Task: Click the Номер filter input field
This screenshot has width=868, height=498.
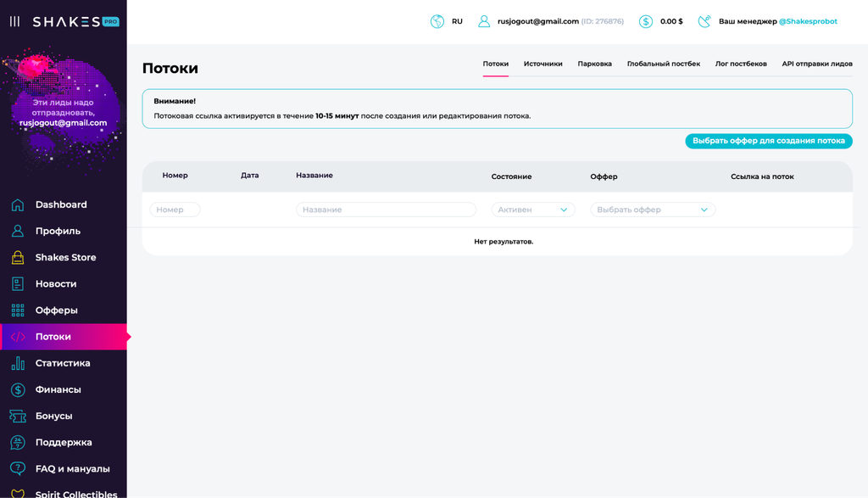Action: [x=175, y=210]
